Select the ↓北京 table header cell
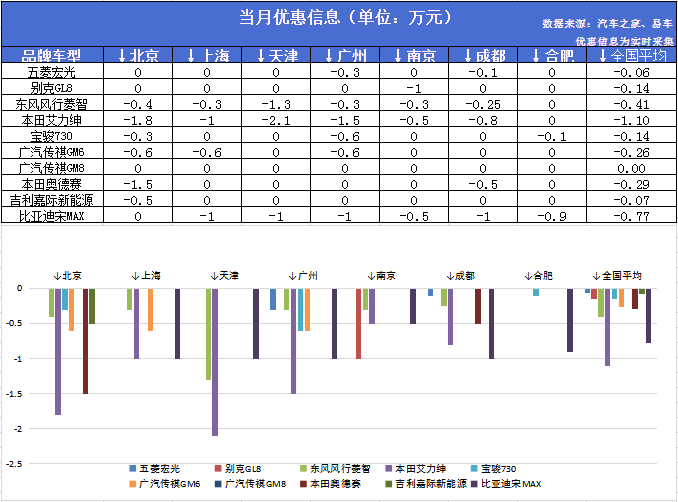The height and width of the screenshot is (502, 678). click(138, 55)
